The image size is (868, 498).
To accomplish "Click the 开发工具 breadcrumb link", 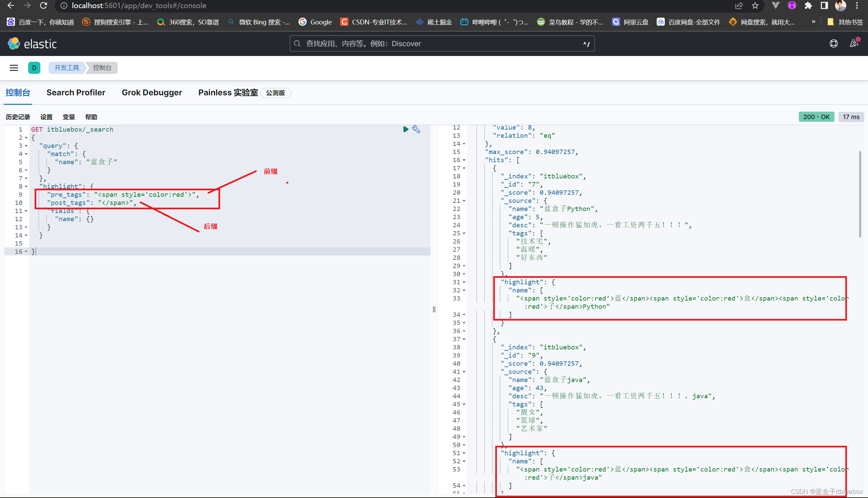I will coord(66,68).
